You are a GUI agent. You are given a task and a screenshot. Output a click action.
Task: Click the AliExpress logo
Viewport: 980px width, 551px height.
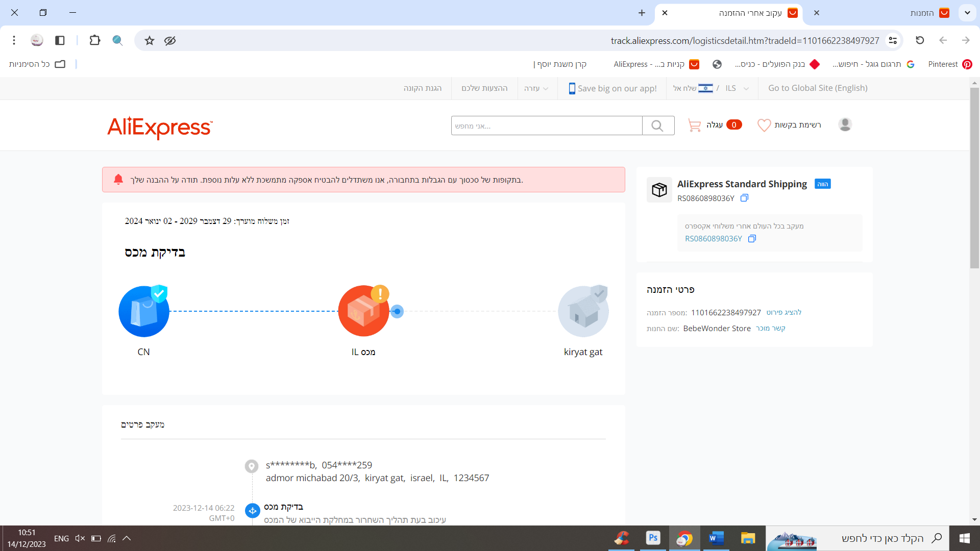pos(160,127)
